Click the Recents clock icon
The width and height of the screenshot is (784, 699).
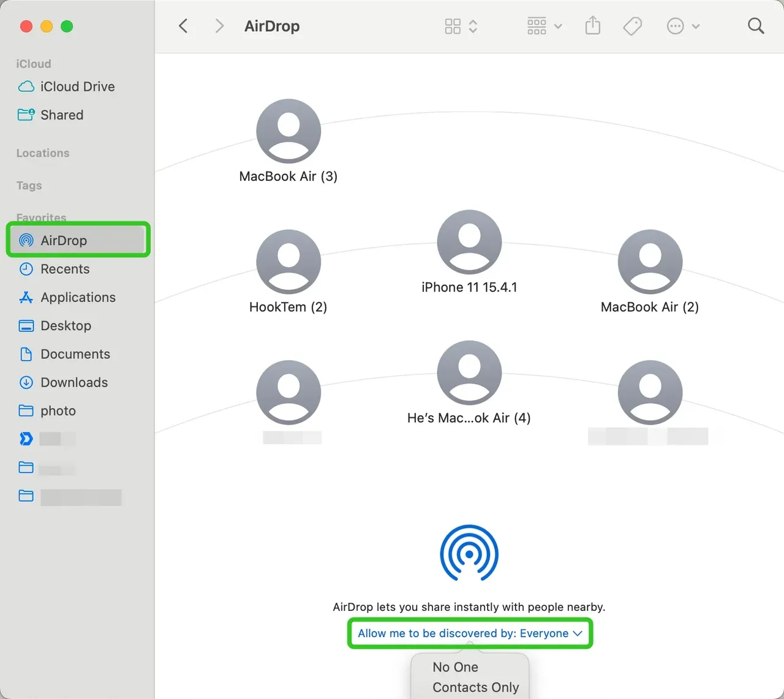pos(26,269)
